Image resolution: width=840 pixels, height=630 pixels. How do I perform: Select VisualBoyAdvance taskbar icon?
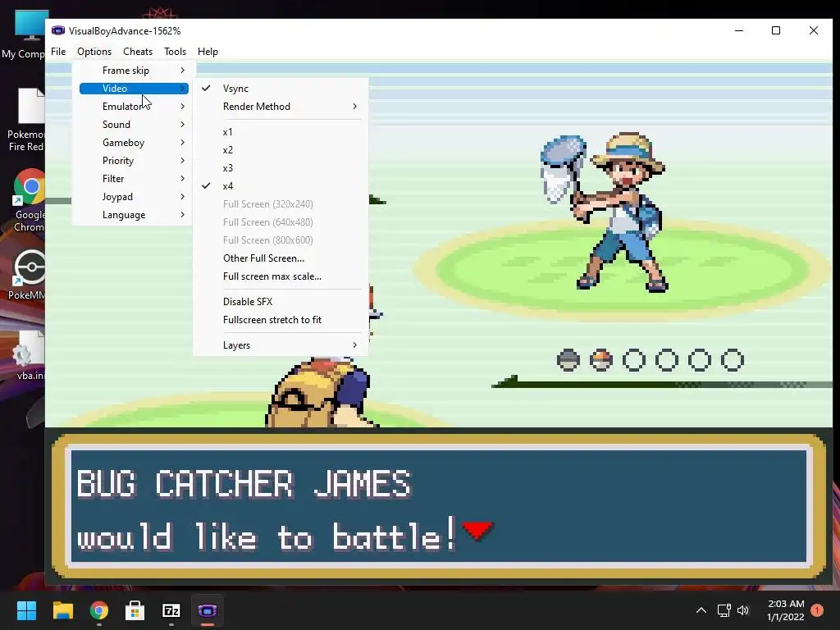(x=208, y=610)
